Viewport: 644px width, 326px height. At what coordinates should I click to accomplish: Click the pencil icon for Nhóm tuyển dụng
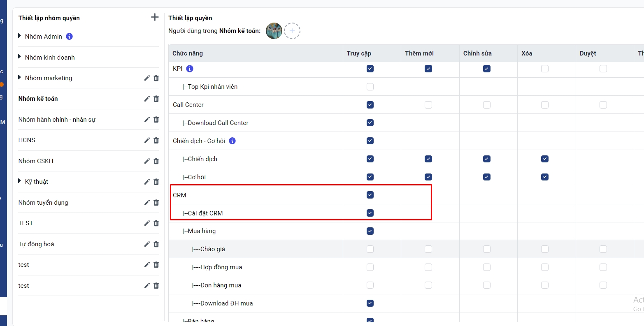[147, 203]
